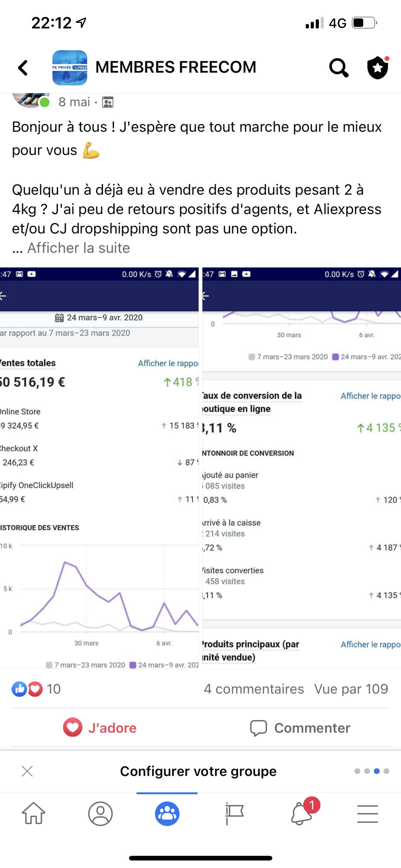Open the admin shield star icon

(378, 67)
